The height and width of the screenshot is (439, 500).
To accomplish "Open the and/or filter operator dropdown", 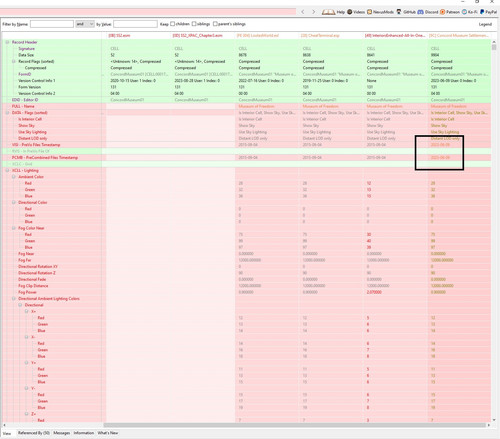I will coord(85,24).
